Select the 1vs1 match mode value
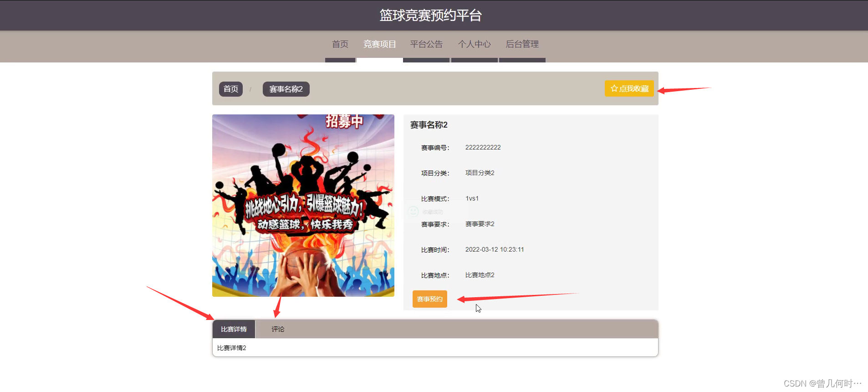This screenshot has width=868, height=392. pyautogui.click(x=472, y=198)
